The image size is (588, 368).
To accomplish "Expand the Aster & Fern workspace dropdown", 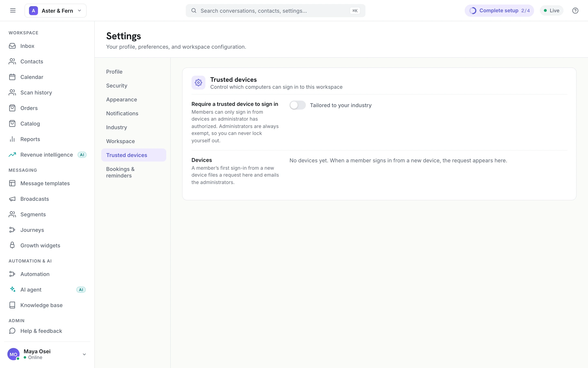I will click(x=55, y=11).
